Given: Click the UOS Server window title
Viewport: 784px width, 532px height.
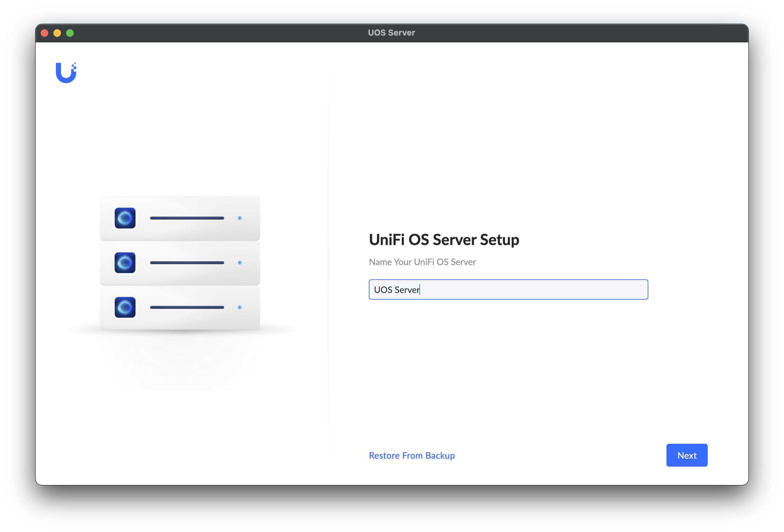Looking at the screenshot, I should 391,33.
